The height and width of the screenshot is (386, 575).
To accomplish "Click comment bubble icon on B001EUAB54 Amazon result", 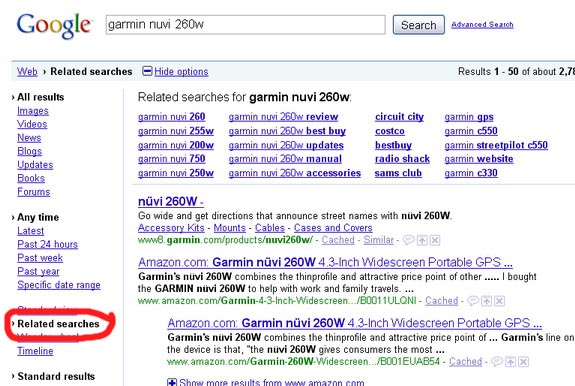I will 497,362.
